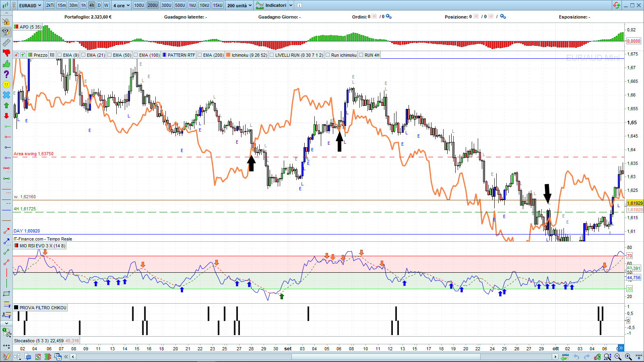The image size is (644, 362).
Task: Select the green up arrow tool
Action: [x=6, y=105]
